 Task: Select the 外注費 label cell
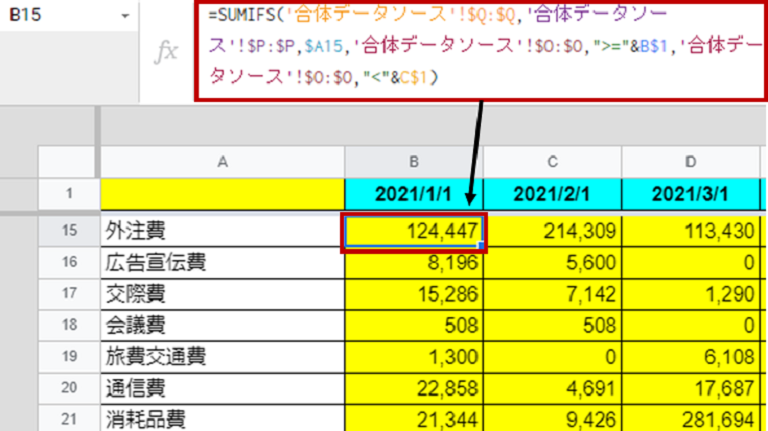coord(222,231)
